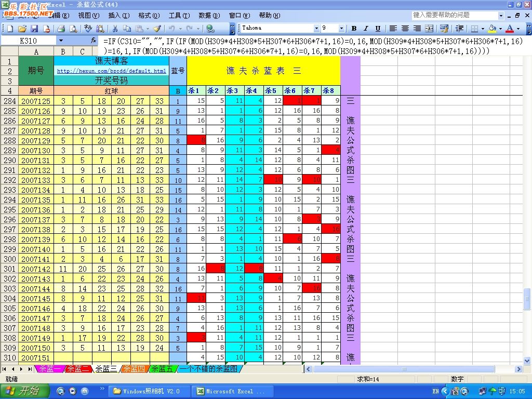The width and height of the screenshot is (532, 399).
Task: Open the paste options dropdown arrow
Action: coord(147,29)
